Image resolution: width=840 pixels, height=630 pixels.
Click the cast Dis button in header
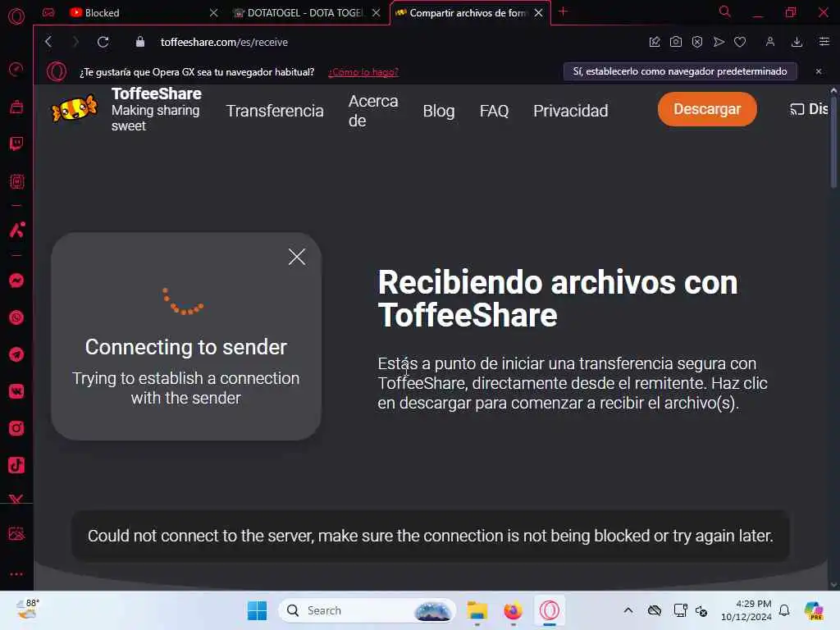809,109
